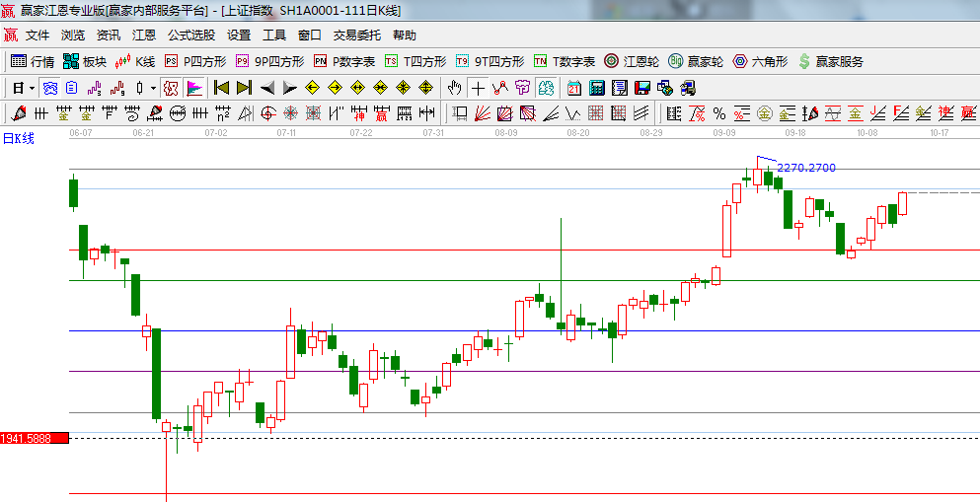Toggle the pink flag marker button
980x502 pixels.
(x=194, y=88)
